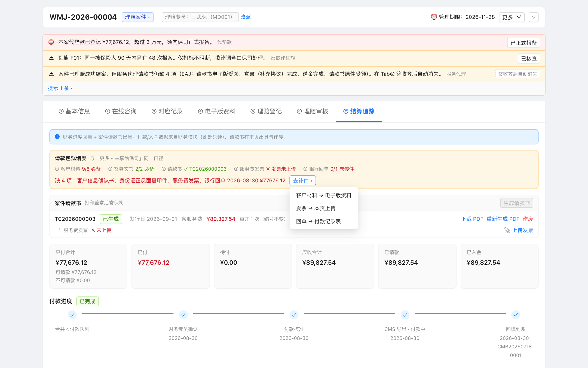The width and height of the screenshot is (588, 368).
Task: Click the 缺 4 项 missing items line
Action: tap(170, 180)
